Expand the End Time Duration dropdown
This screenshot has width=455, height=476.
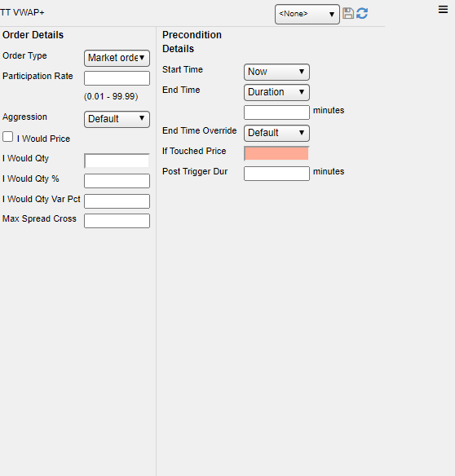tap(276, 92)
